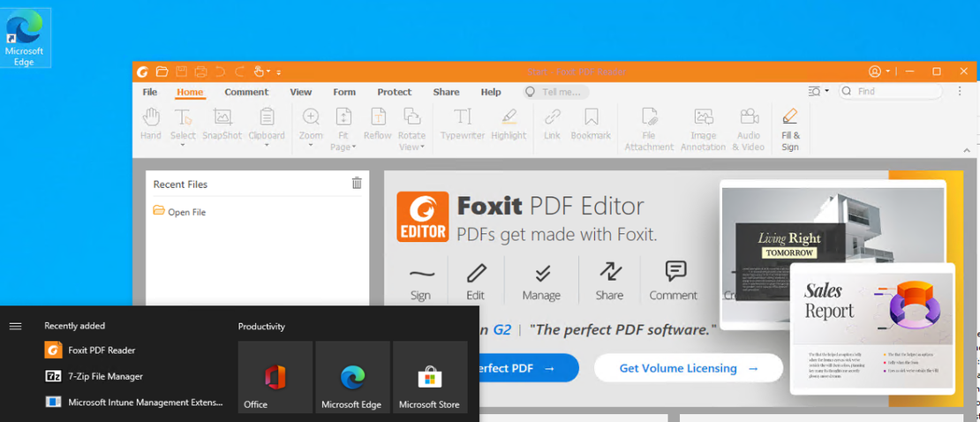Select the Hand tool in the ribbon
The image size is (980, 422).
(x=151, y=123)
